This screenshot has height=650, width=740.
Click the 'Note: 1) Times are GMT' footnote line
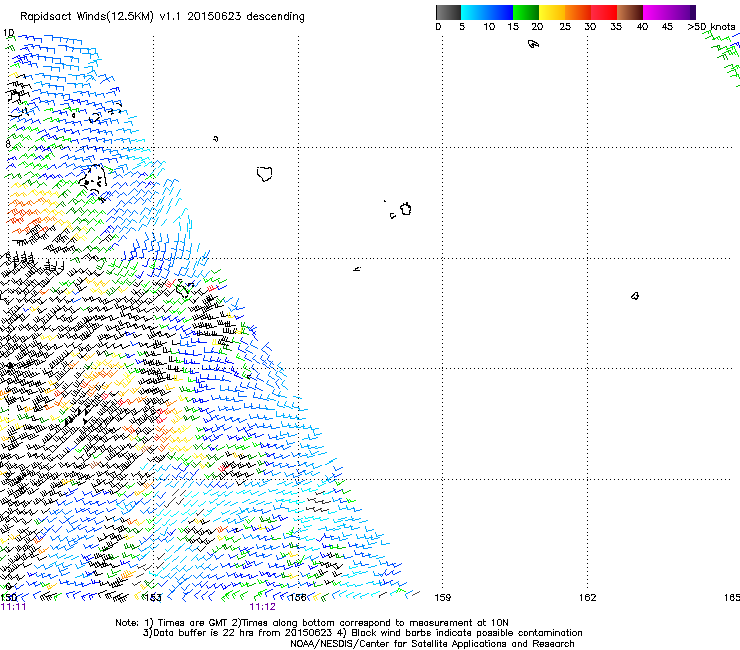311,623
